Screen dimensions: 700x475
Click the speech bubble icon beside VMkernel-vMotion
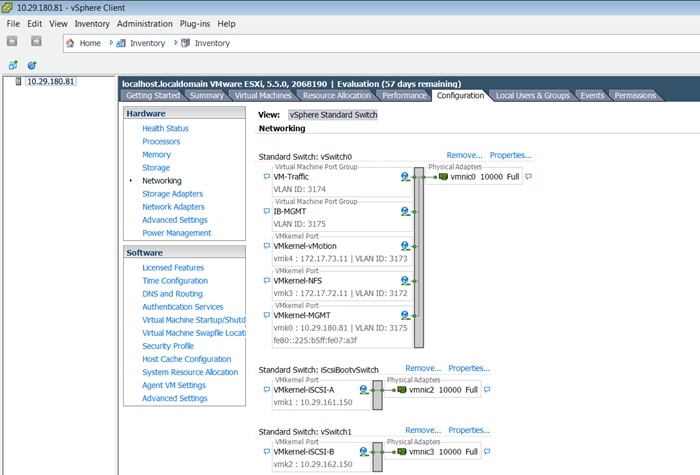(x=267, y=246)
